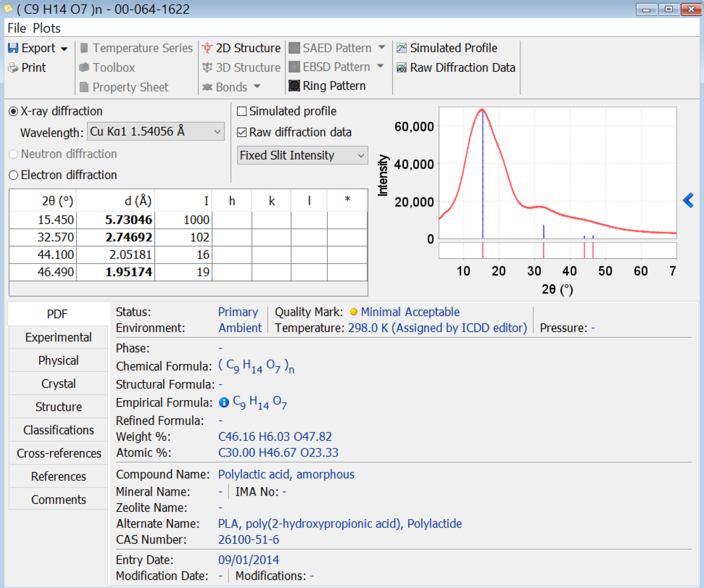Click the CAS Number 26100-51-6 link

click(x=248, y=539)
